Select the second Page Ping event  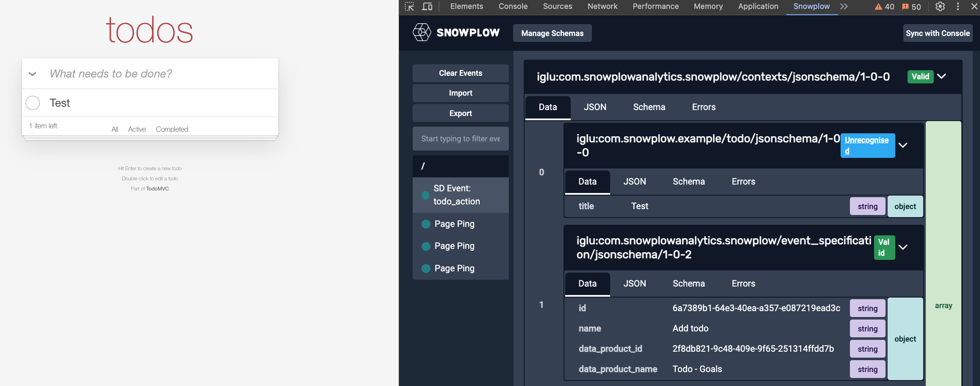point(461,246)
